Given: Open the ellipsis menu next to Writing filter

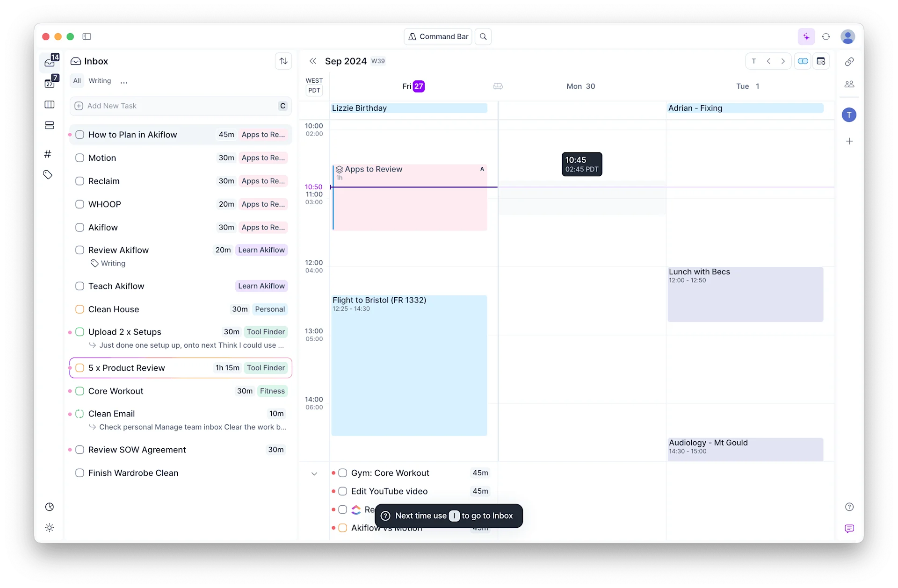Looking at the screenshot, I should [123, 81].
